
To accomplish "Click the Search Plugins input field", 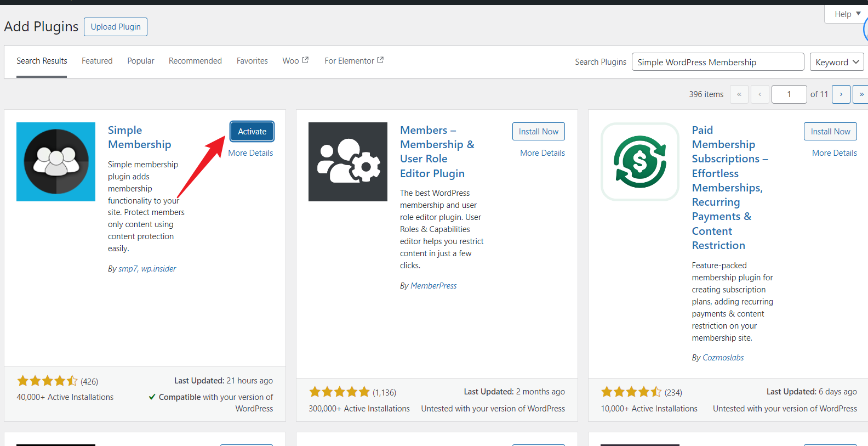I will click(718, 62).
